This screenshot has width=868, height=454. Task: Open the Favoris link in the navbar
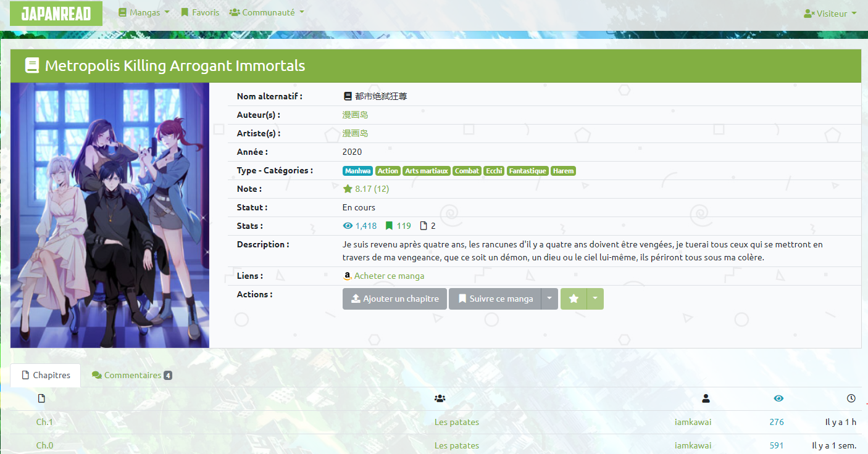pyautogui.click(x=200, y=12)
